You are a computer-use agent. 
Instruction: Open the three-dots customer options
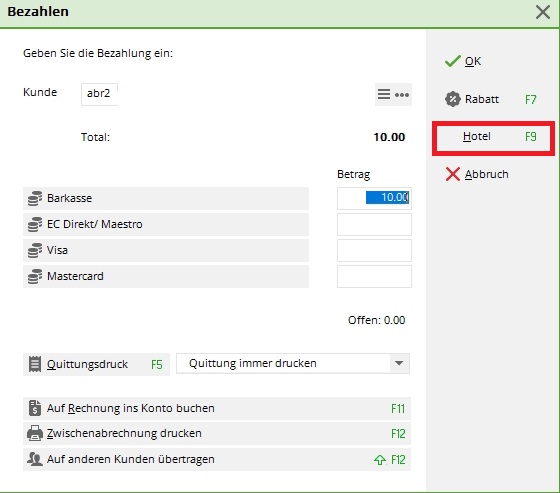coord(402,95)
